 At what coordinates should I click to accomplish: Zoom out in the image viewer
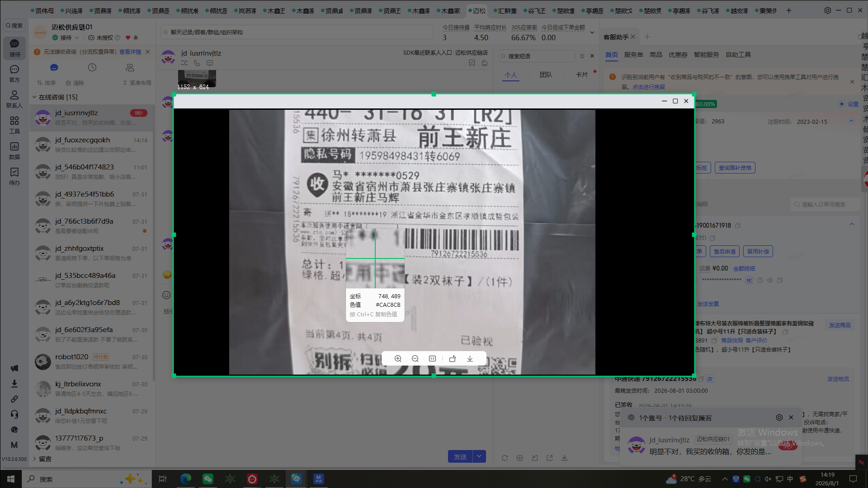pos(415,358)
